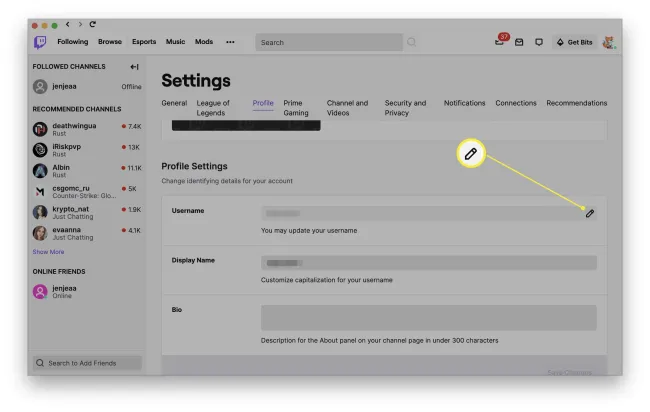Open Prime loot crown with 37 badge

pos(500,41)
